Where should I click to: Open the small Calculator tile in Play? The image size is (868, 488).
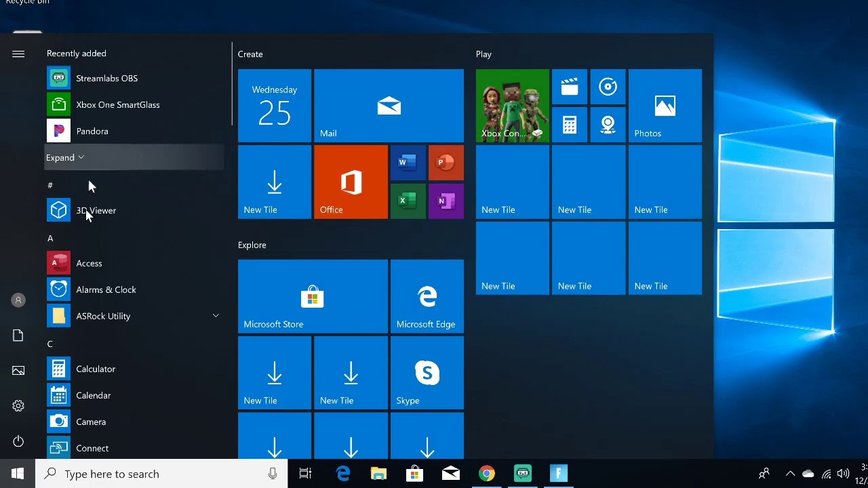click(570, 125)
